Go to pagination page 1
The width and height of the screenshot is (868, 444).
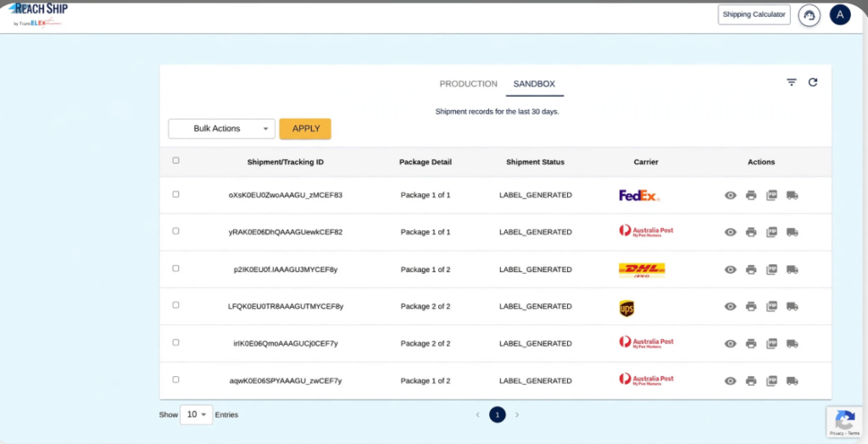pos(497,414)
